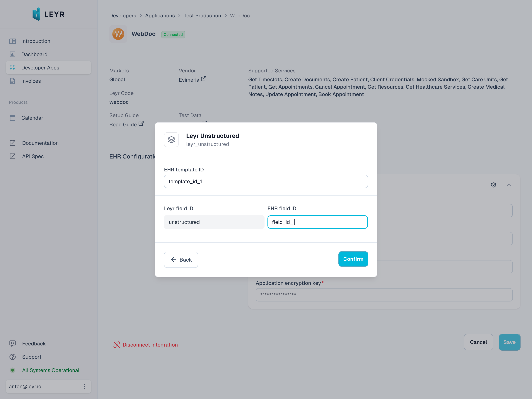532x399 pixels.
Task: Select Developer Apps in the sidebar
Action: (48, 68)
